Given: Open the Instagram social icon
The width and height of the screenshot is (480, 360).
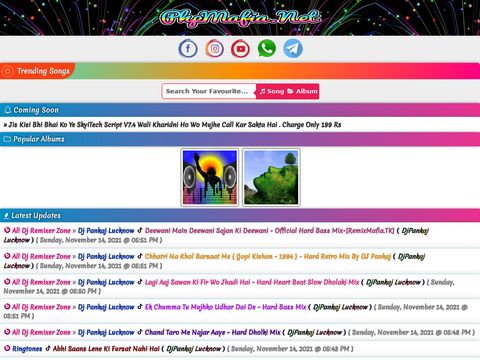Looking at the screenshot, I should [214, 49].
